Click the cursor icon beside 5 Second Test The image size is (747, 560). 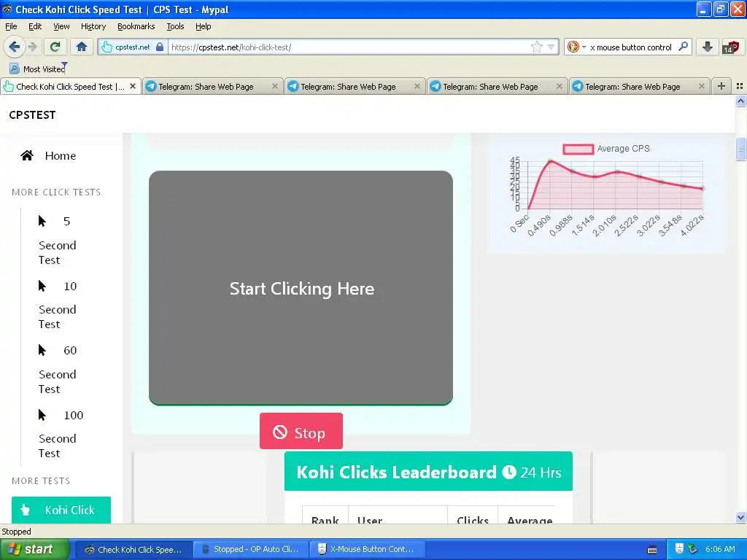42,221
